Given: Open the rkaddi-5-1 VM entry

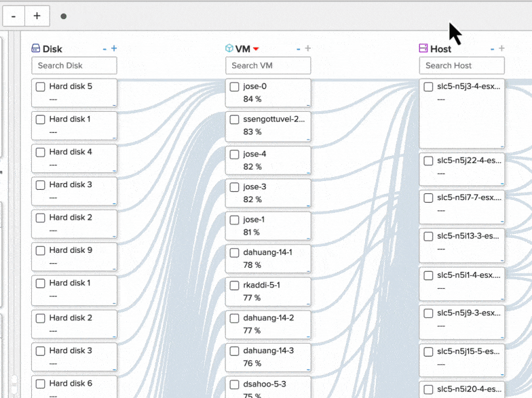Looking at the screenshot, I should click(261, 285).
